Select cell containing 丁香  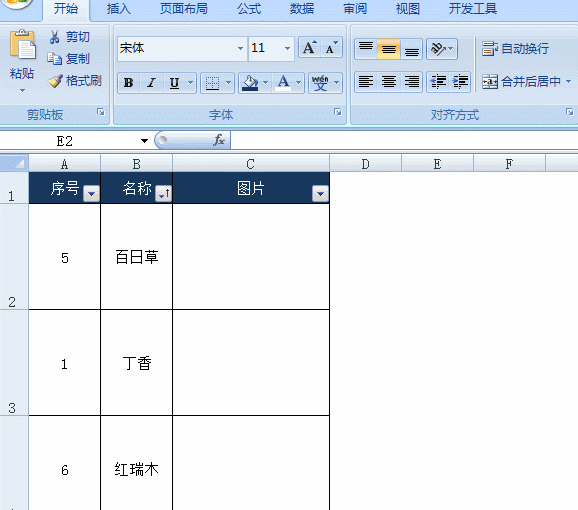click(136, 363)
